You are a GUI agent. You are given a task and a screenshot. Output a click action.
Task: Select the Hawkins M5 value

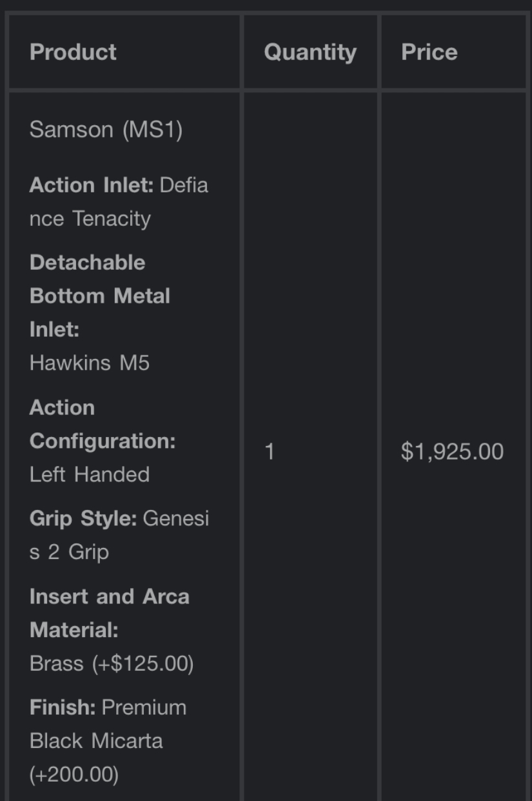(90, 363)
